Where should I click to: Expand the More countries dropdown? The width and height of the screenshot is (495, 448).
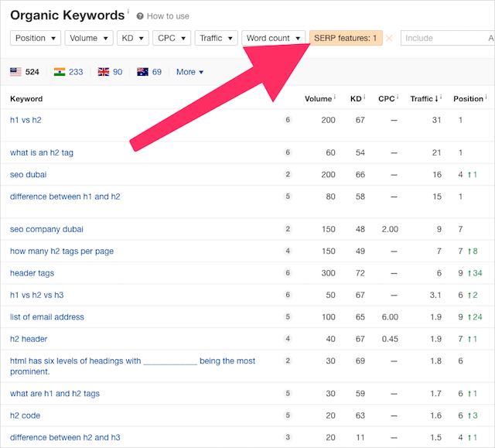click(189, 72)
